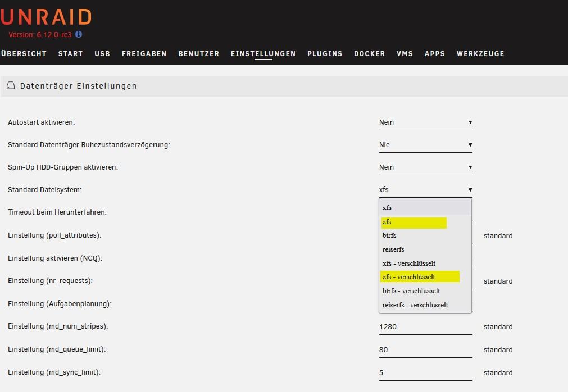Image resolution: width=568 pixels, height=392 pixels.
Task: Open the PLUGINS page
Action: (325, 53)
